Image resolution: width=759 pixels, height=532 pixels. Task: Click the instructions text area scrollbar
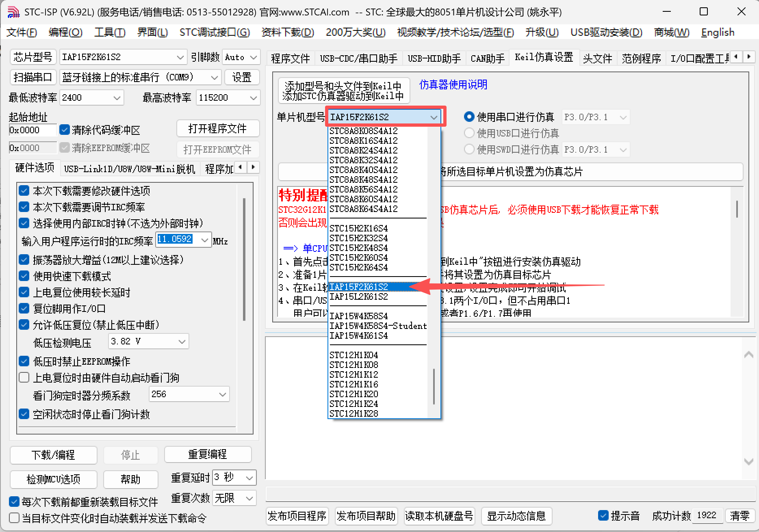pos(737,209)
